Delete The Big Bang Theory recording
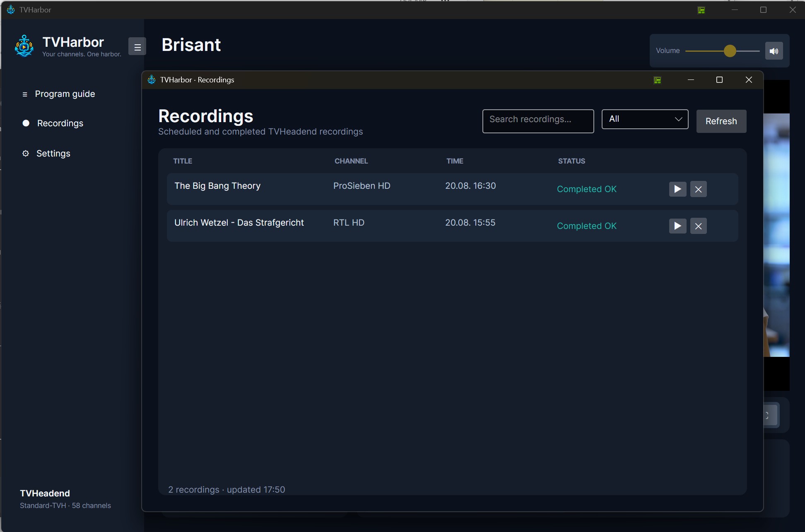 pos(698,189)
